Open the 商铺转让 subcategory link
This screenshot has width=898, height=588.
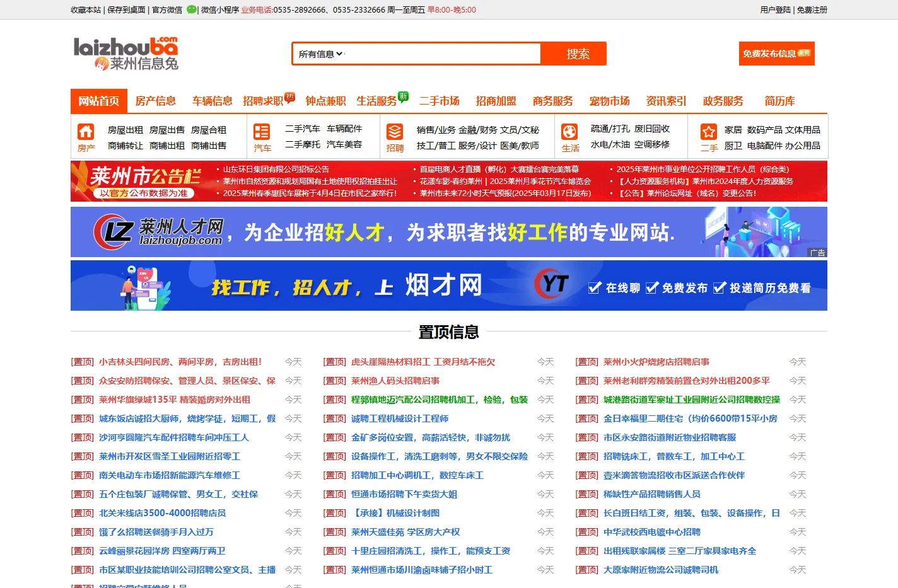point(125,146)
